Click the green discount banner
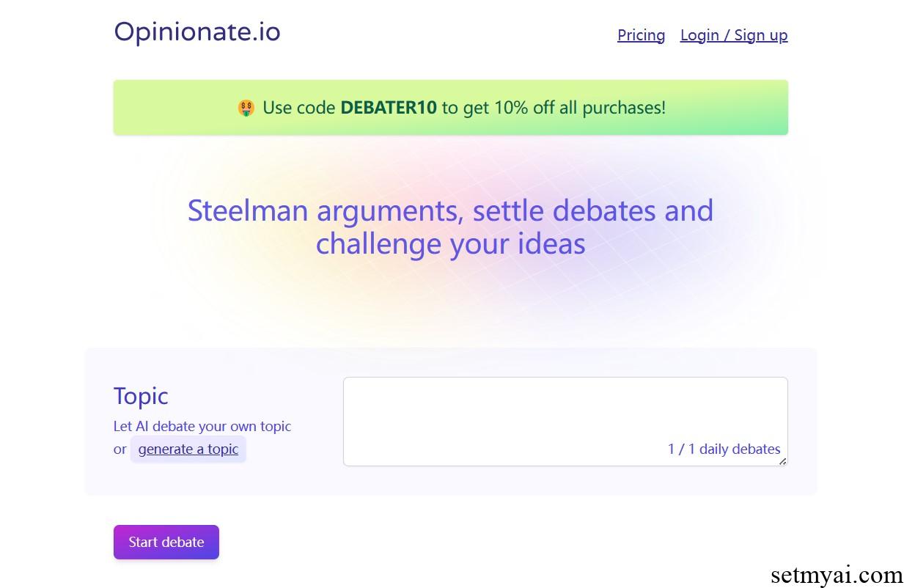Screen dimensions: 904x588 point(451,108)
